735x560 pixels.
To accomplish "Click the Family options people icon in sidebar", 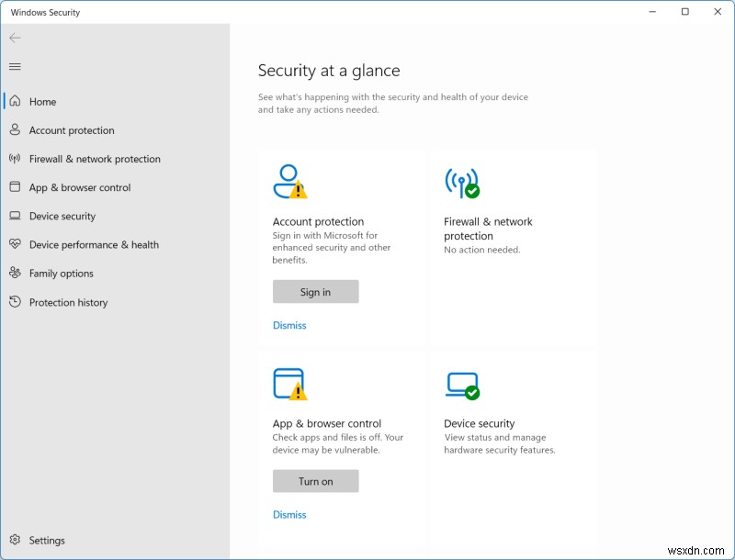I will tap(15, 273).
